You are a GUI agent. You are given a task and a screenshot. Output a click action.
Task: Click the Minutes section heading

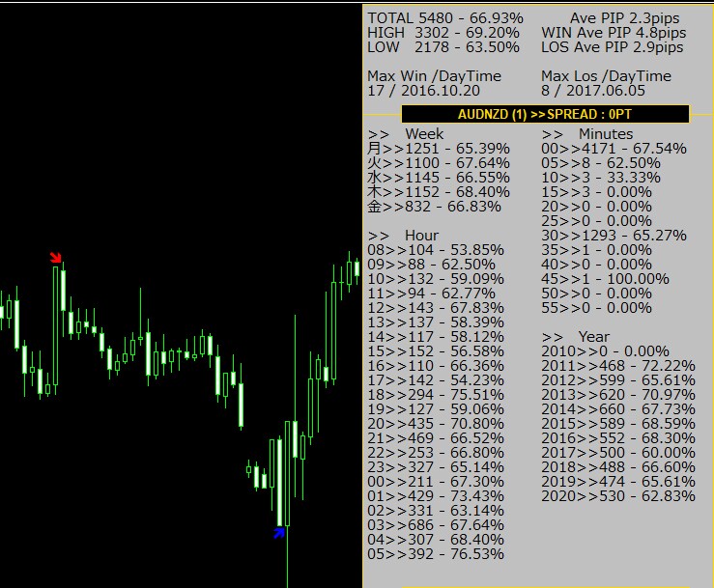[x=587, y=134]
